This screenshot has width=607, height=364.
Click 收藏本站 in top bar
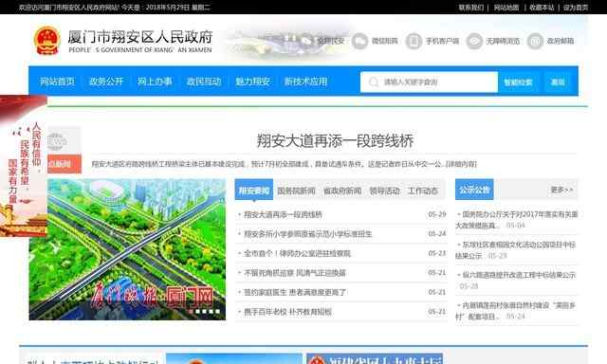542,8
